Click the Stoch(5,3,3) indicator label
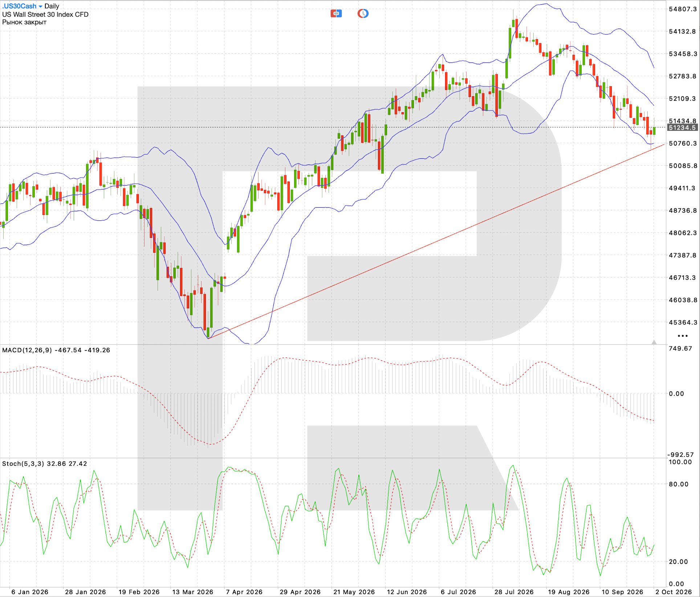This screenshot has width=700, height=597. [x=44, y=464]
